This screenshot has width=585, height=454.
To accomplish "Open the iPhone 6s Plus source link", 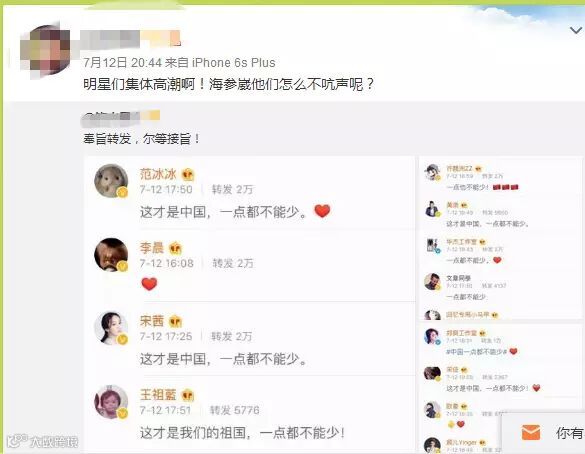I will (234, 63).
